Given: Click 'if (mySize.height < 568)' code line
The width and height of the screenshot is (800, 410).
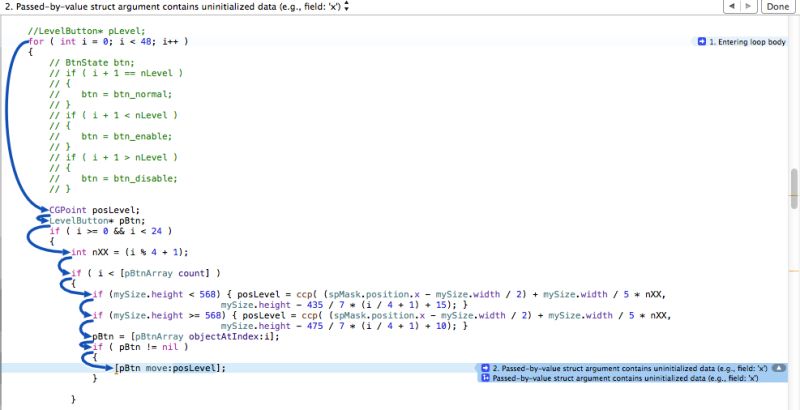Looking at the screenshot, I should point(380,294).
